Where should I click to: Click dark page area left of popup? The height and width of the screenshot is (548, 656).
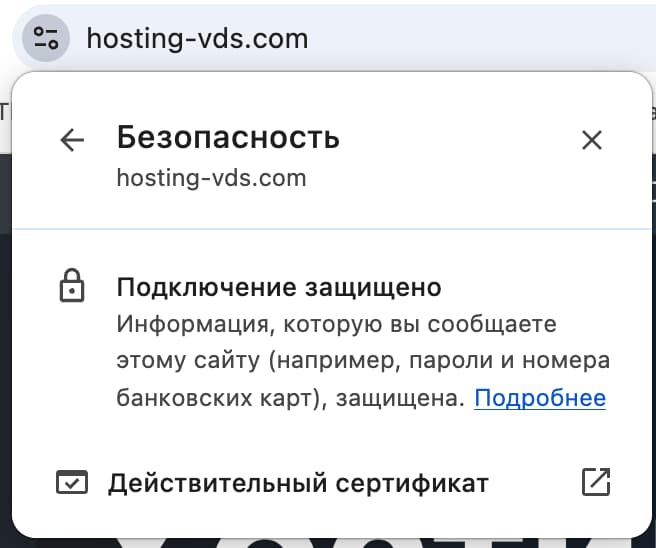6,300
